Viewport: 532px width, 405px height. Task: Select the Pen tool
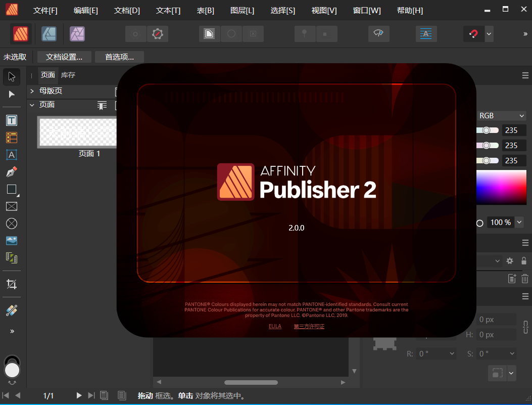point(12,172)
